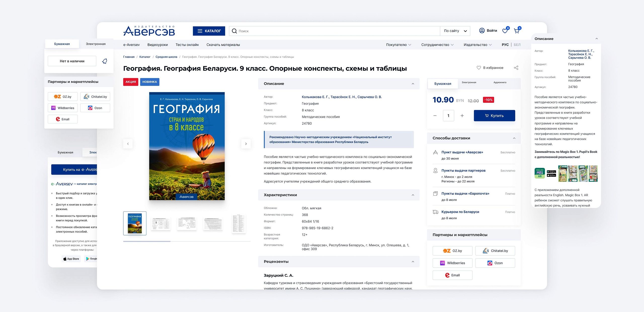Click the share icon near title
644x312 pixels.
(x=516, y=68)
